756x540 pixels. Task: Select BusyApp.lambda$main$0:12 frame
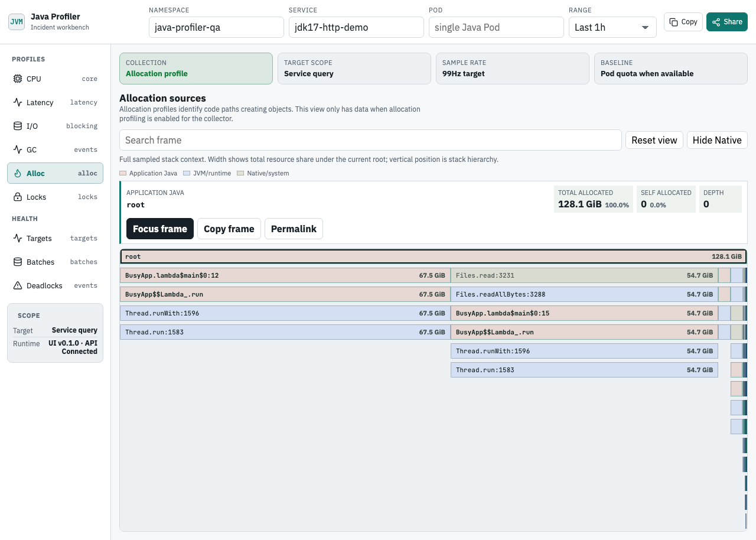click(x=285, y=275)
